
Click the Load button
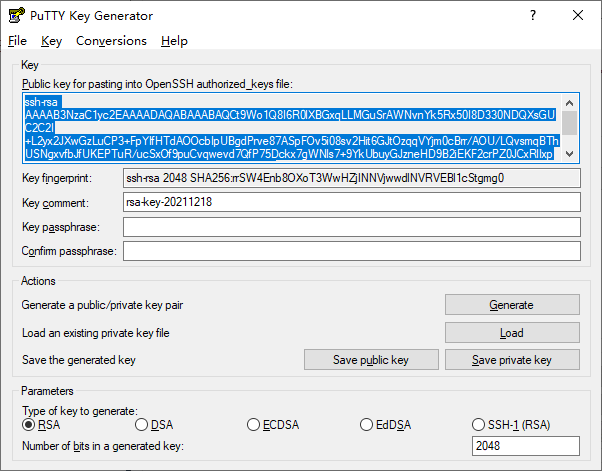coord(512,332)
